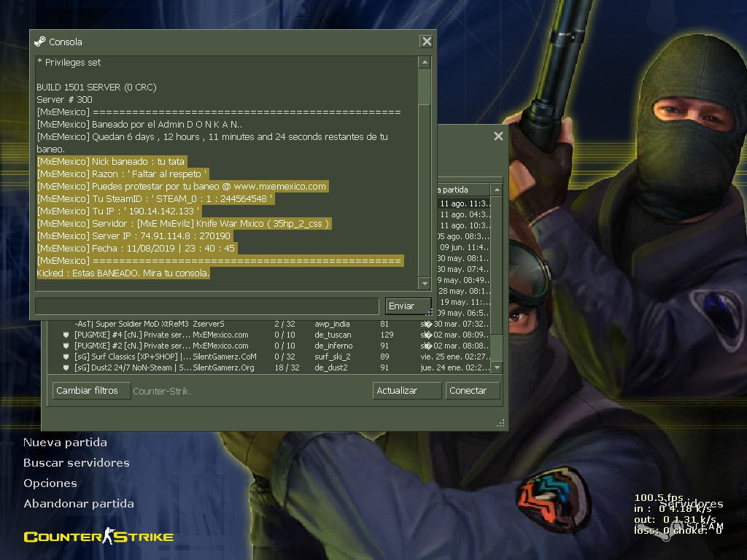The width and height of the screenshot is (747, 560).
Task: Click the shield icon beside [PUGMXE] #2
Action: click(66, 346)
